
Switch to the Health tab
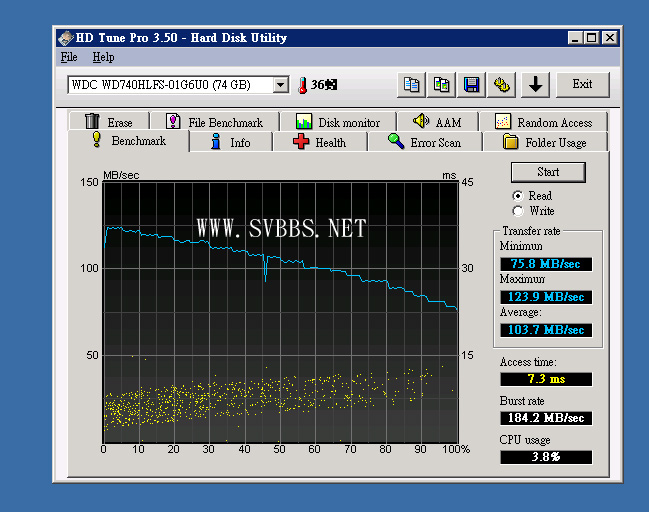click(319, 142)
